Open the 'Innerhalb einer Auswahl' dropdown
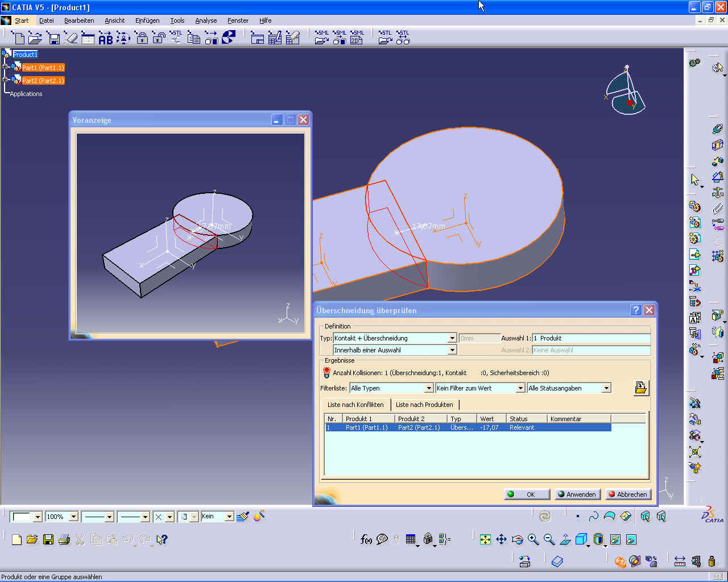The height and width of the screenshot is (582, 728). point(452,350)
